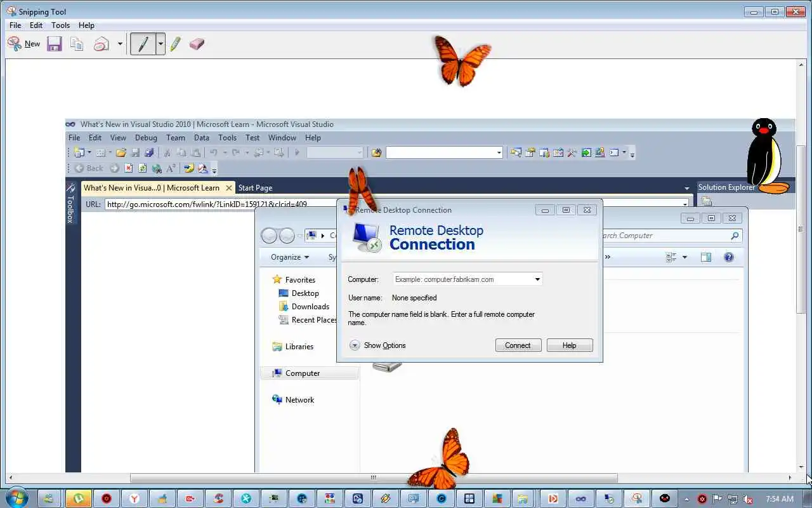Open the Test menu in Visual Studio

pos(252,137)
